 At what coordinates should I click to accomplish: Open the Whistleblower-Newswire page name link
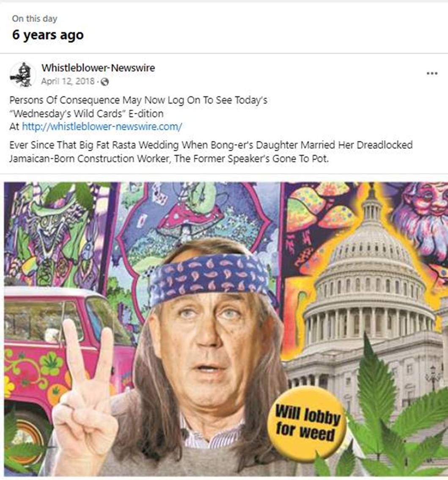click(98, 68)
